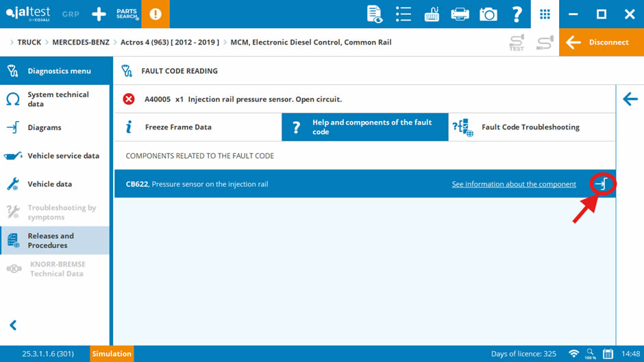
Task: Open Parts Search
Action: (x=127, y=14)
